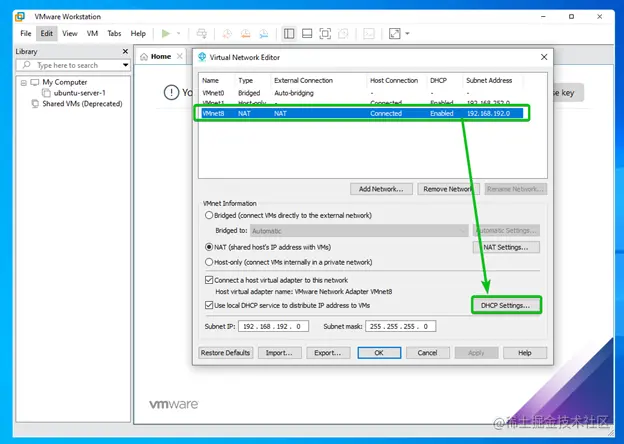Click the Export button

328,353
